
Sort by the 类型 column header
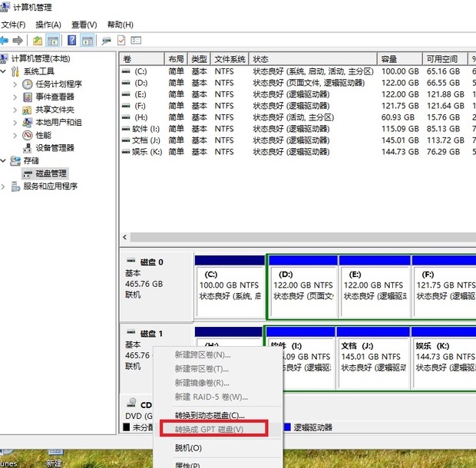(x=199, y=59)
